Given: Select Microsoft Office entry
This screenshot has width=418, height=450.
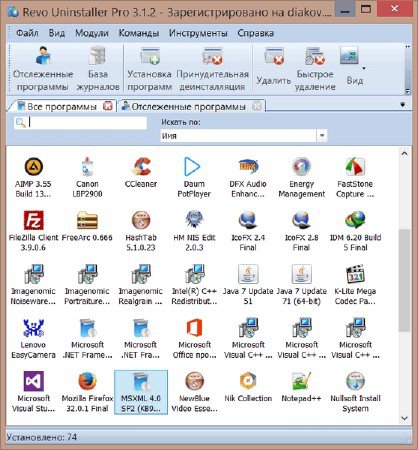Looking at the screenshot, I should [x=194, y=338].
